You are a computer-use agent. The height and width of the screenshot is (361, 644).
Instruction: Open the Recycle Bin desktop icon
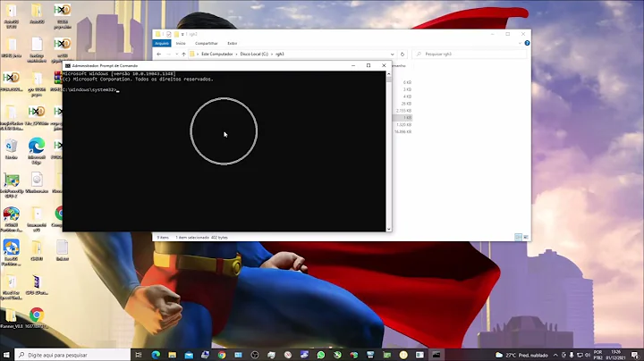click(x=11, y=148)
